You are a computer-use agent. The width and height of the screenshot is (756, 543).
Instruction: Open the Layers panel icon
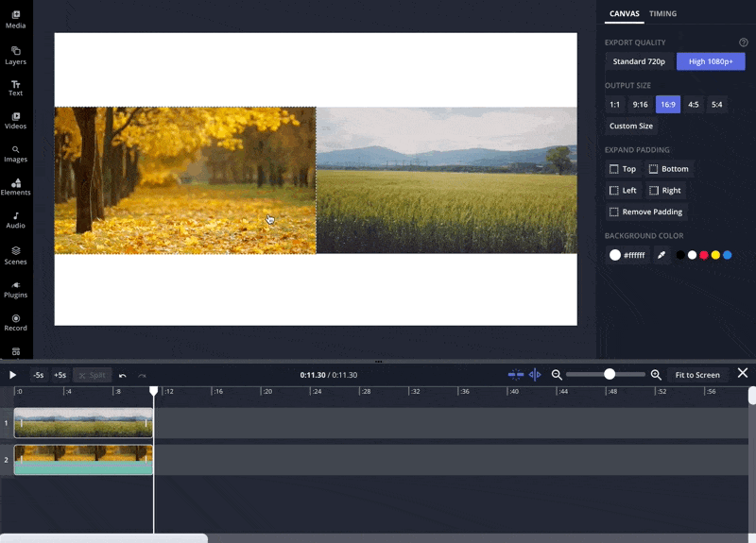(x=16, y=54)
